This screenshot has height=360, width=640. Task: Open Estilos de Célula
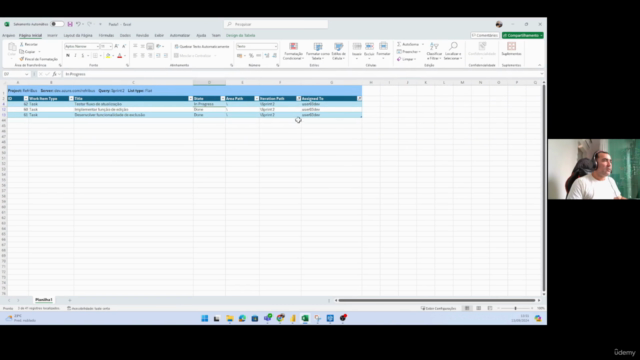coord(338,51)
